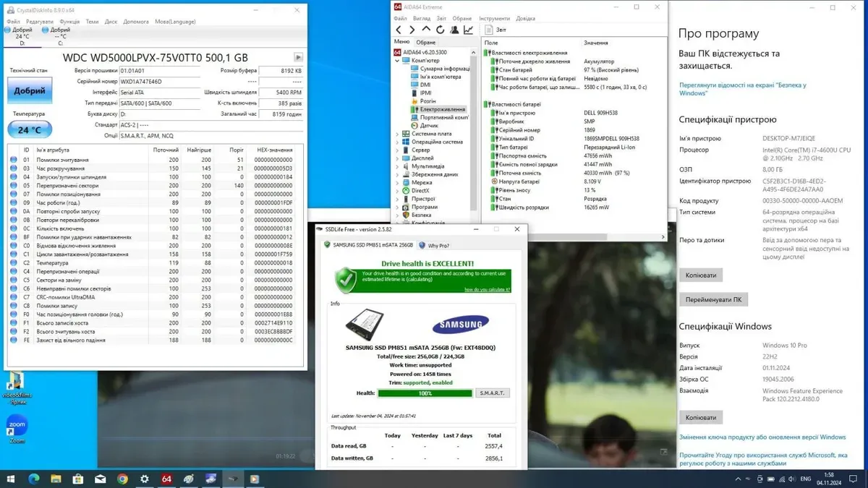Expand the Системна плата tree node
868x488 pixels.
[397, 134]
